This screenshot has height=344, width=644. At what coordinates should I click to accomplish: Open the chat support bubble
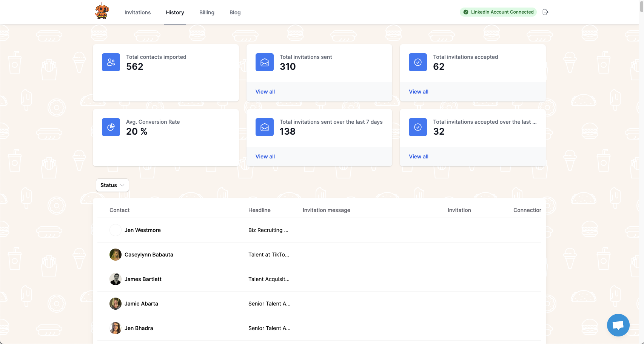[618, 325]
